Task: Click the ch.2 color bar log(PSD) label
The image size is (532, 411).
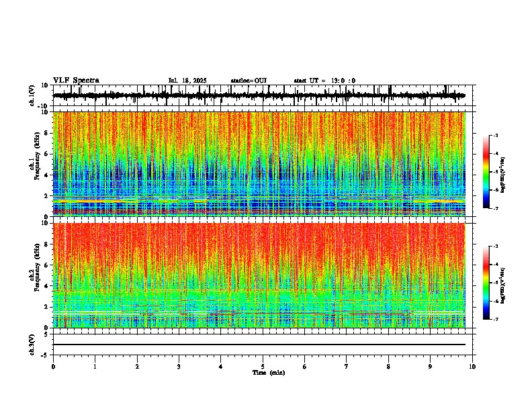Action: point(502,285)
